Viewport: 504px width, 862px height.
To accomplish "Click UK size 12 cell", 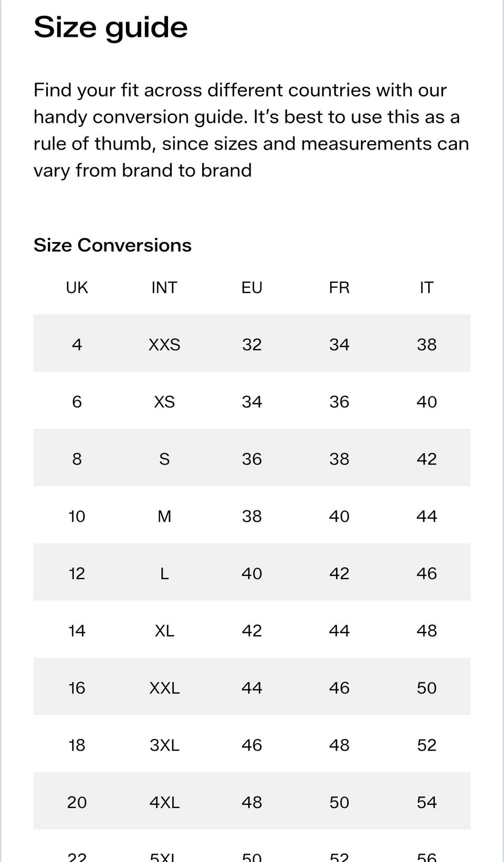I will tap(77, 573).
